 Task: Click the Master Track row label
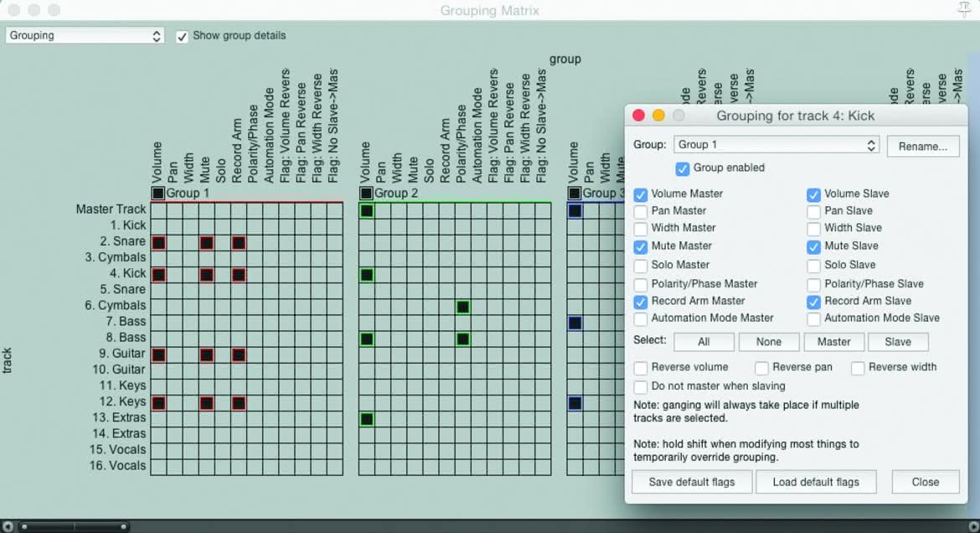pyautogui.click(x=111, y=209)
